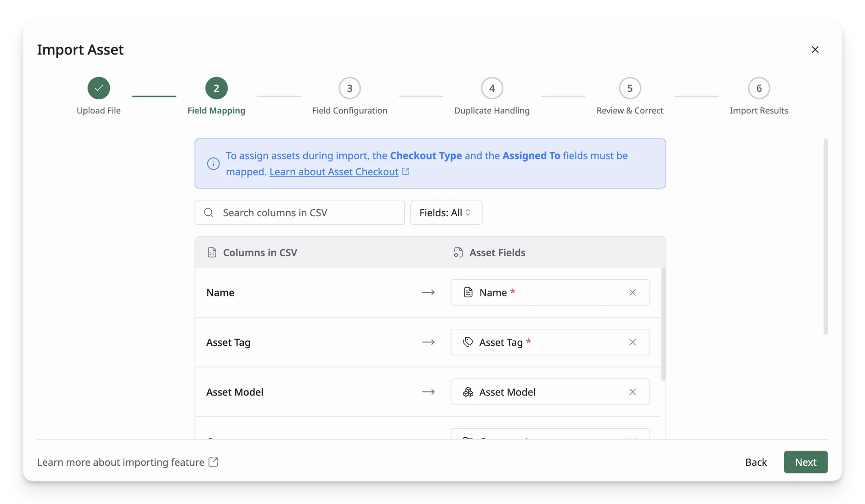The image size is (865, 504).
Task: Click the mapping table's inner scrollbar
Action: coord(663,324)
